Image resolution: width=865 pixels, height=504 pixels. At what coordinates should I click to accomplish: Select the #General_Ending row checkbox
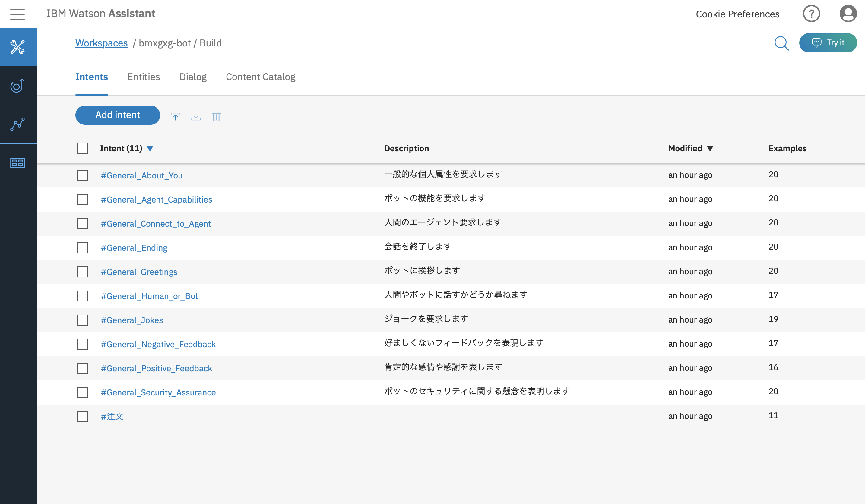coord(82,248)
